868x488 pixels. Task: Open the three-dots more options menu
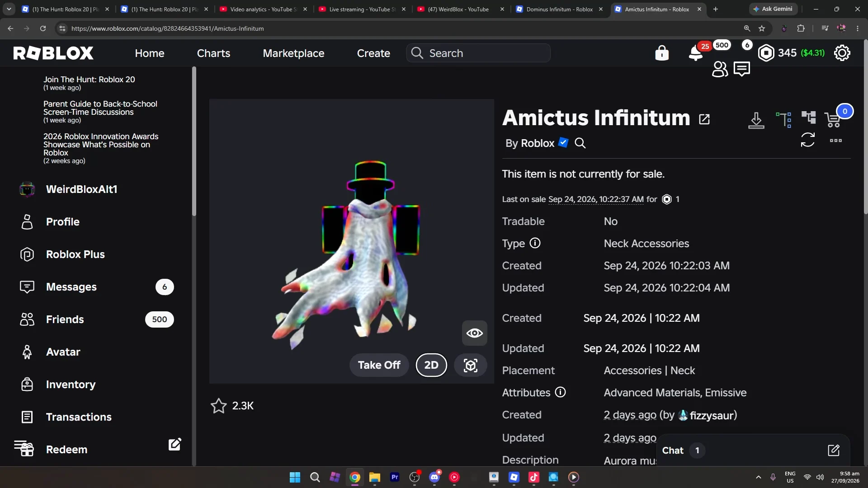coord(836,141)
